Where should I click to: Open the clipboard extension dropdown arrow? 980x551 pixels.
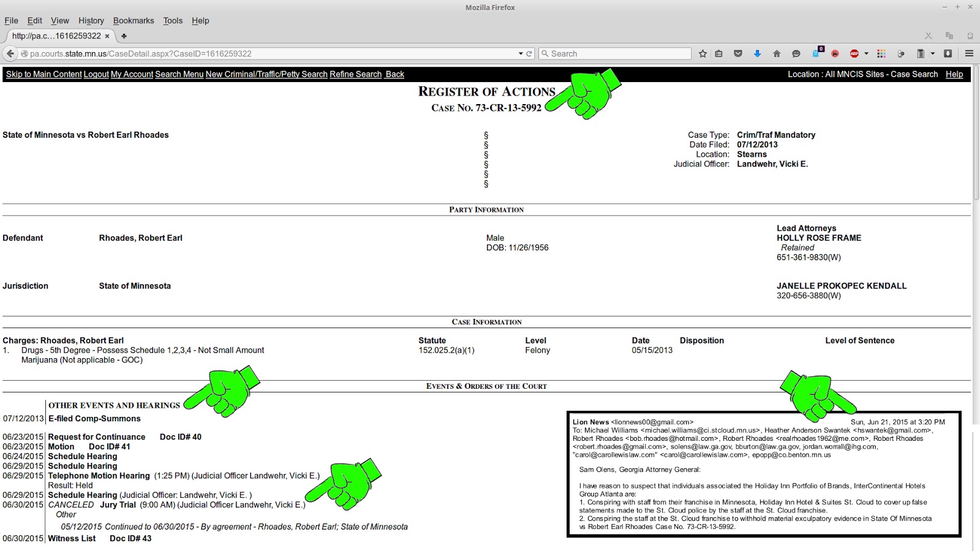click(933, 54)
